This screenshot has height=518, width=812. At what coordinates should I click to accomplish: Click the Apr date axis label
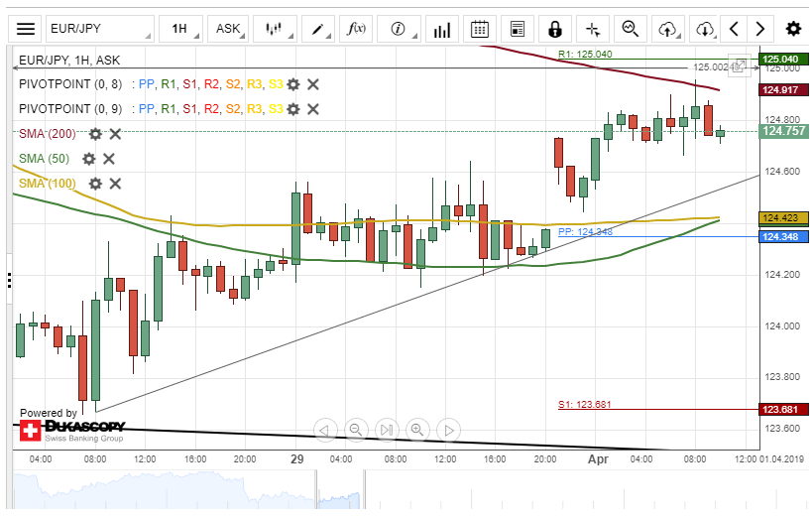click(x=598, y=459)
